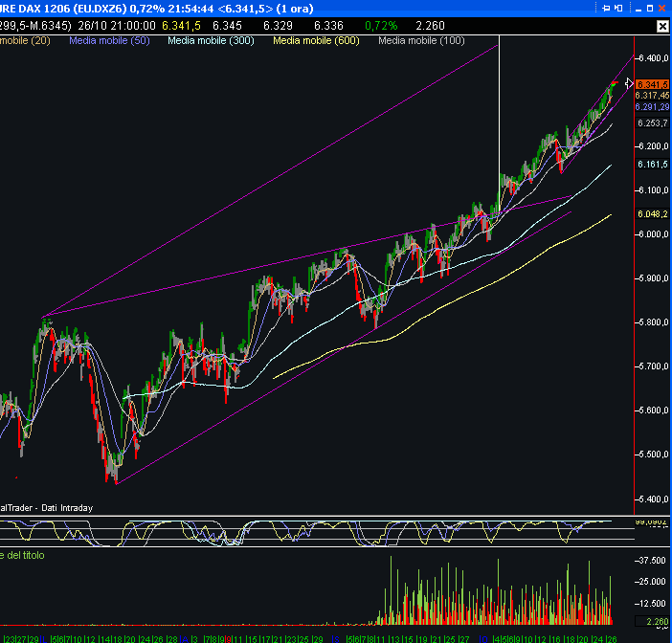Close the DAX chart window with orange X
This screenshot has height=643, width=672.
click(661, 9)
